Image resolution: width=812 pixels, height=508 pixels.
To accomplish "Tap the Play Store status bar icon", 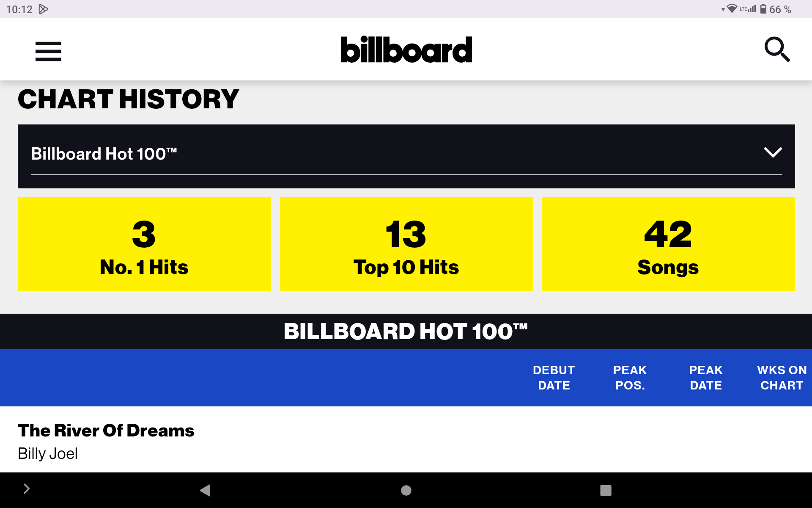I will click(x=43, y=9).
